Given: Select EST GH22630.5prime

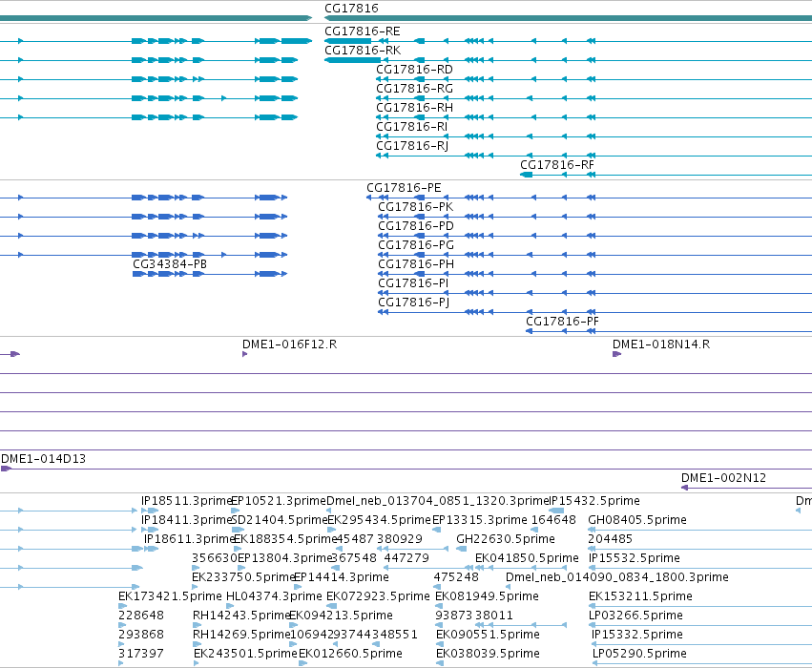Looking at the screenshot, I should point(506,539).
